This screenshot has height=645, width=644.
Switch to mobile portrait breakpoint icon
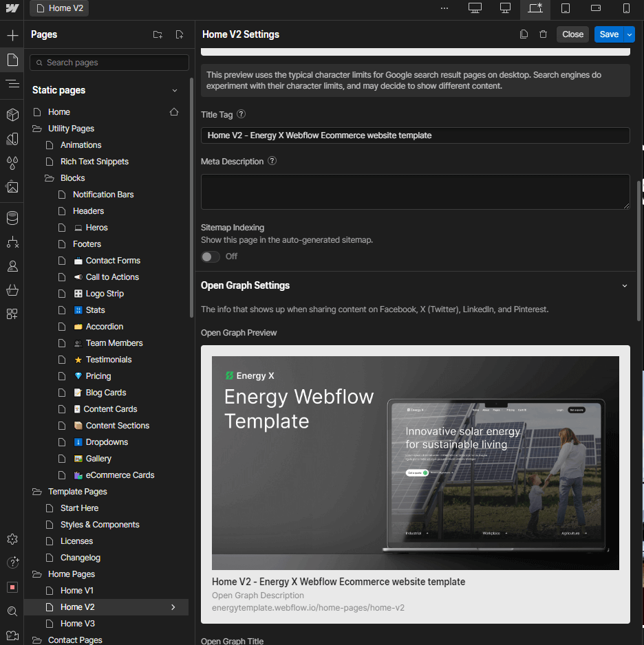[x=626, y=8]
